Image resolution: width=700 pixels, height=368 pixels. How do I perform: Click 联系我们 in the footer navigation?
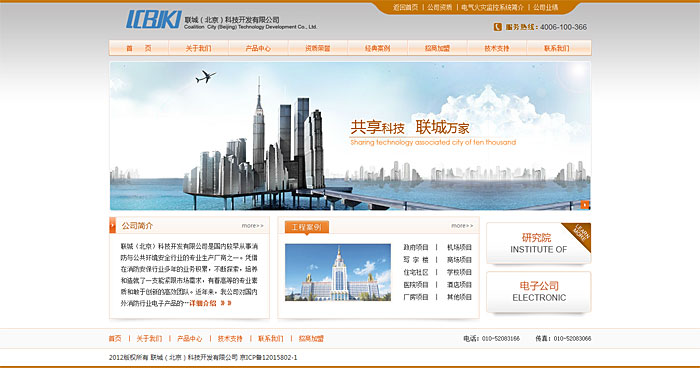271,339
